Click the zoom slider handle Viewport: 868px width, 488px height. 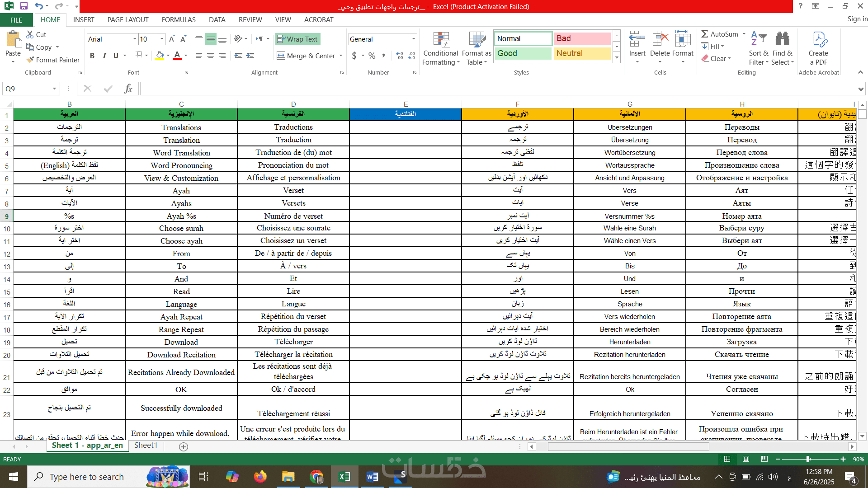(807, 459)
